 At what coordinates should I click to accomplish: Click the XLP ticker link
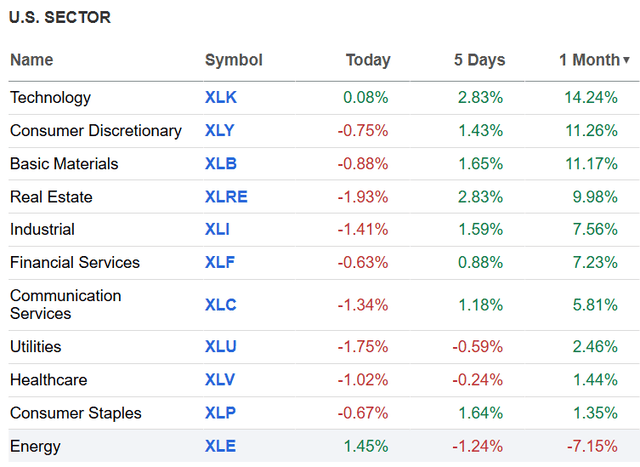coord(220,413)
